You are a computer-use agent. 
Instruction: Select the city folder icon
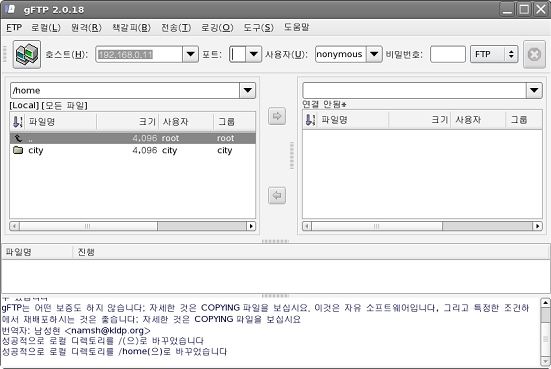click(18, 150)
